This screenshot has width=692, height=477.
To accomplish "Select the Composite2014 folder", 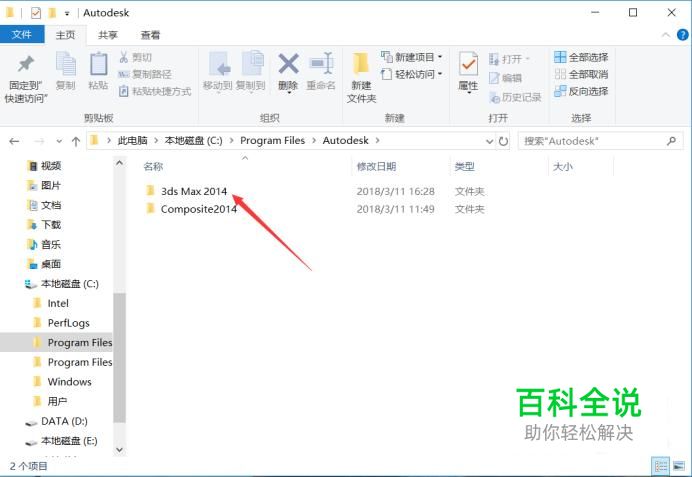I will 199,209.
